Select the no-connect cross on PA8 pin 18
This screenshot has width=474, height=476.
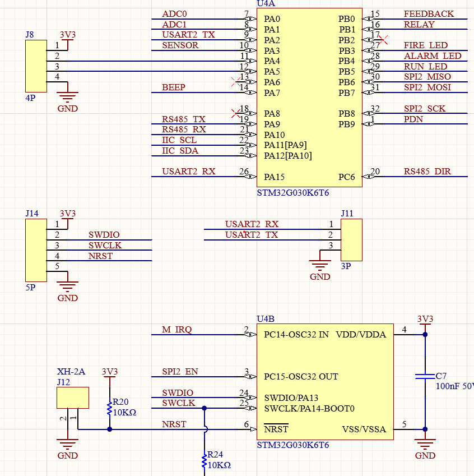tap(236, 114)
